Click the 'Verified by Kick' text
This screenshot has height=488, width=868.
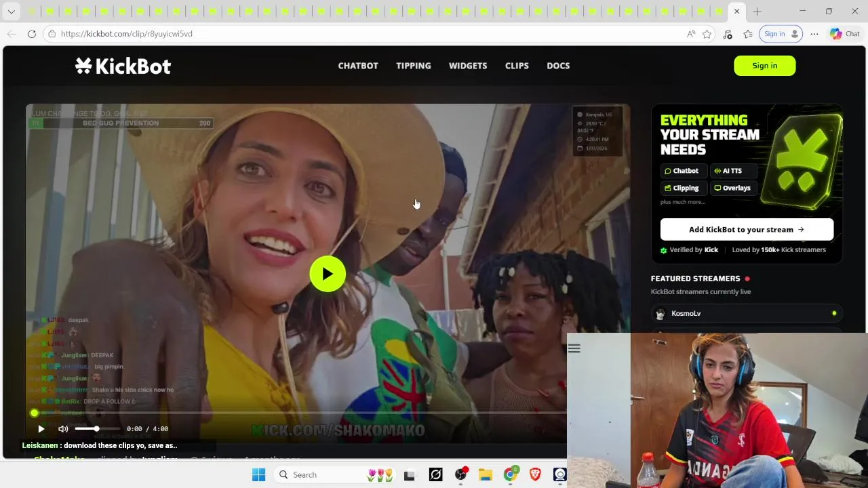point(694,250)
